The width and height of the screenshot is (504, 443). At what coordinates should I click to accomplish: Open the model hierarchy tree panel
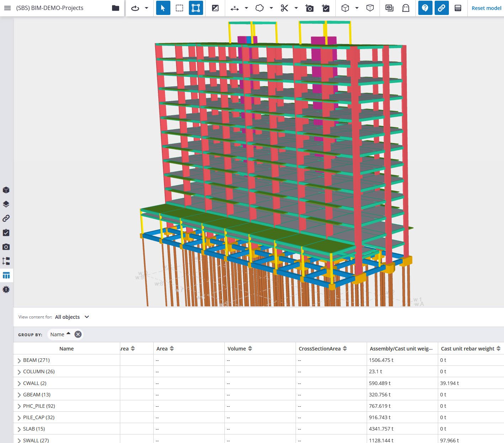pyautogui.click(x=6, y=261)
